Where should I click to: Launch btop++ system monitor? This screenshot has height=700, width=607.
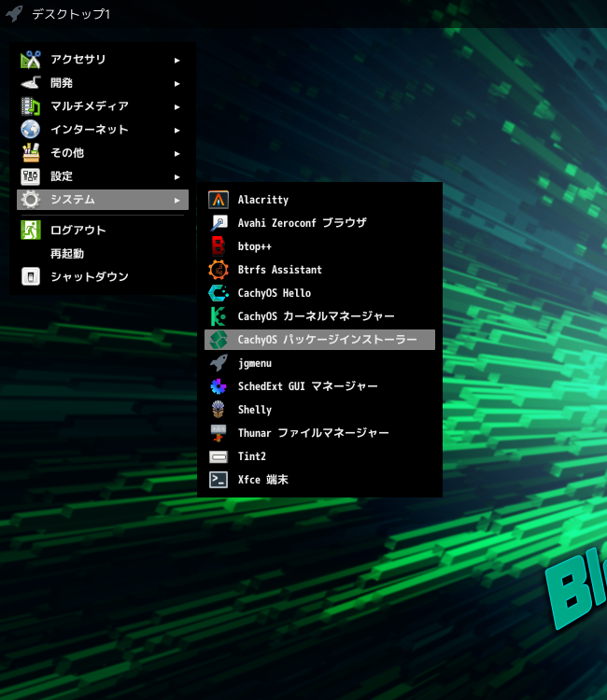319,246
